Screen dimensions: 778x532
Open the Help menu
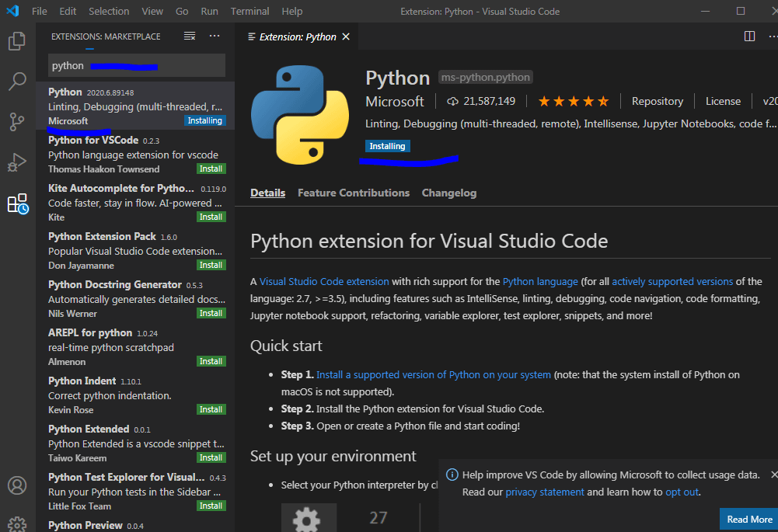coord(291,11)
